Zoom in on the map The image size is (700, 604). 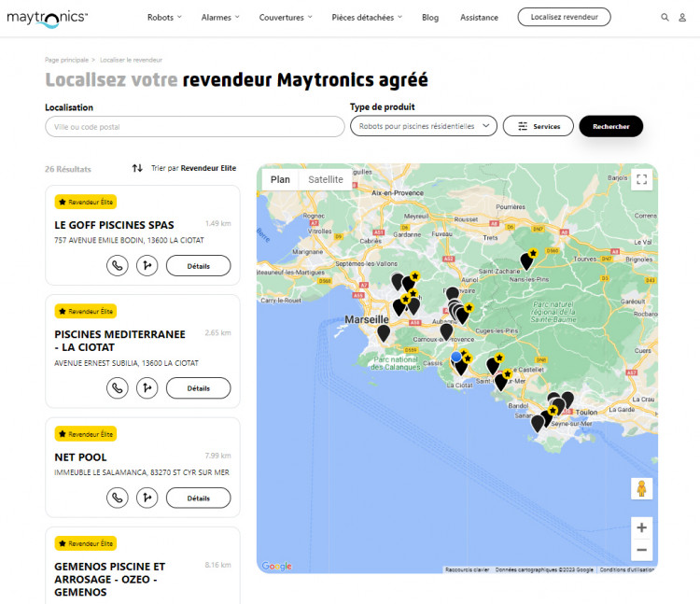click(641, 527)
